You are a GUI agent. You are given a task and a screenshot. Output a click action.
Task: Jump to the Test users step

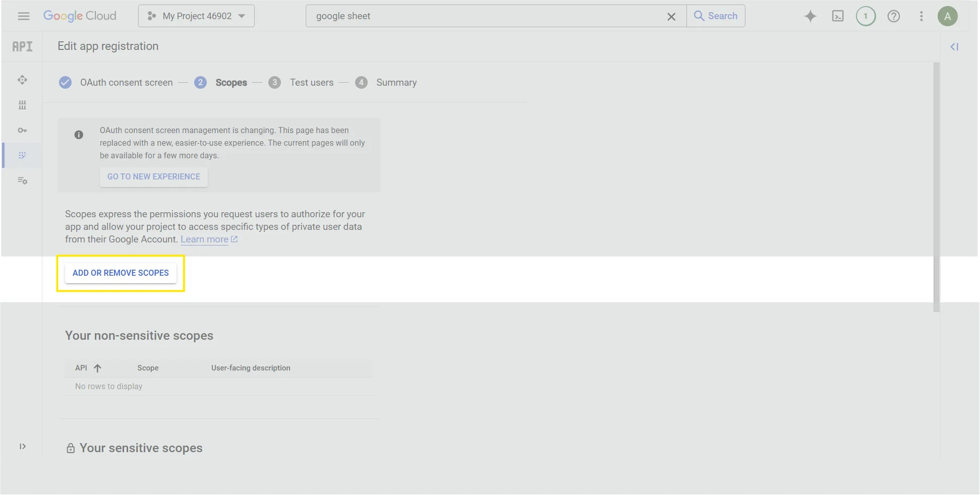[x=301, y=82]
